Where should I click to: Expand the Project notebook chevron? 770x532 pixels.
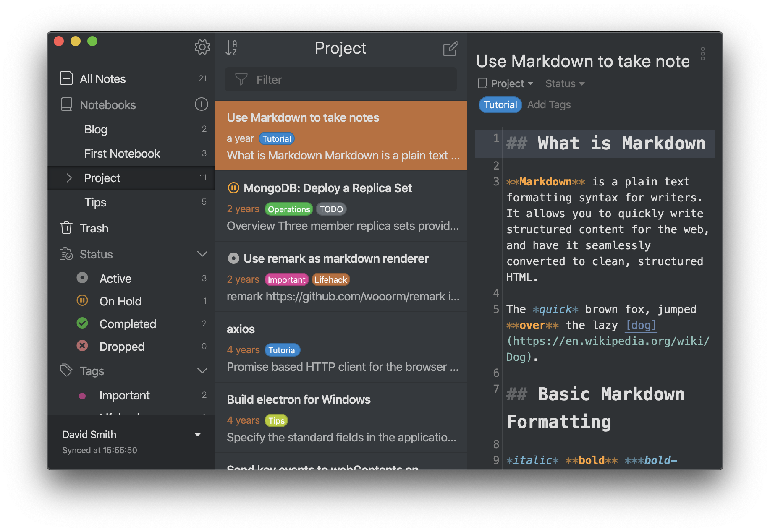click(69, 178)
